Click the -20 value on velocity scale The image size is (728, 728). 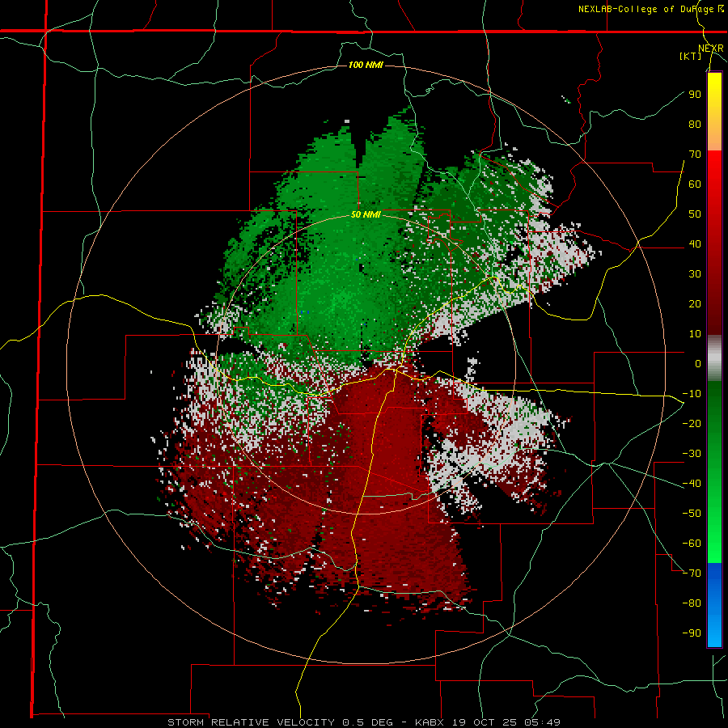(692, 423)
